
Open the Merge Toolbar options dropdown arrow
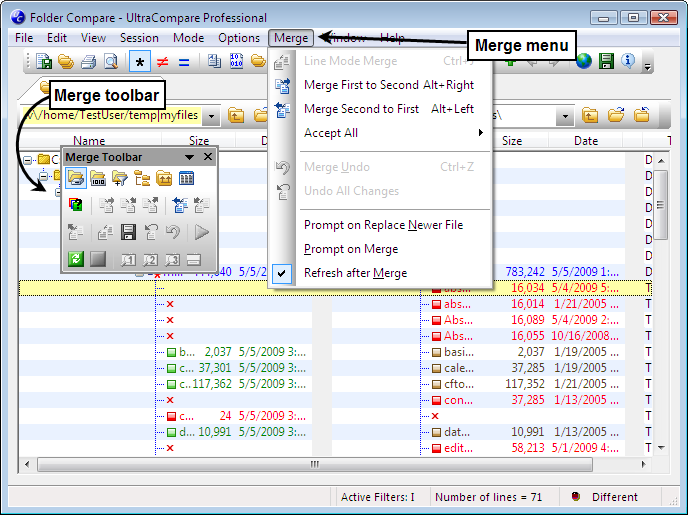(x=190, y=157)
